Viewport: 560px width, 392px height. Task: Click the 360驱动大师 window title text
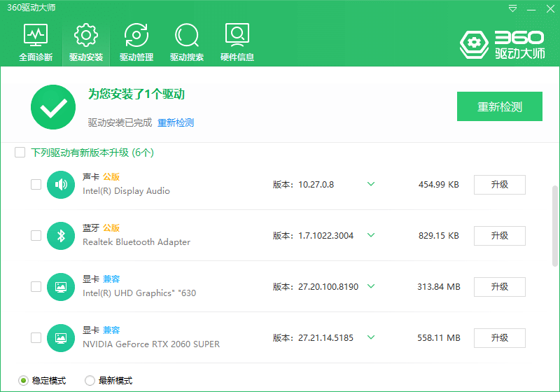pyautogui.click(x=31, y=8)
